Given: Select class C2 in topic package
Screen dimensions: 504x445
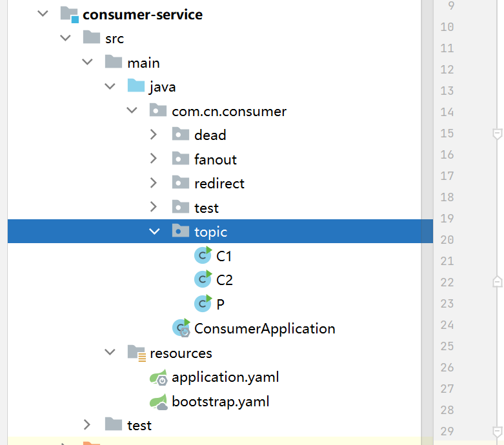Looking at the screenshot, I should click(225, 280).
